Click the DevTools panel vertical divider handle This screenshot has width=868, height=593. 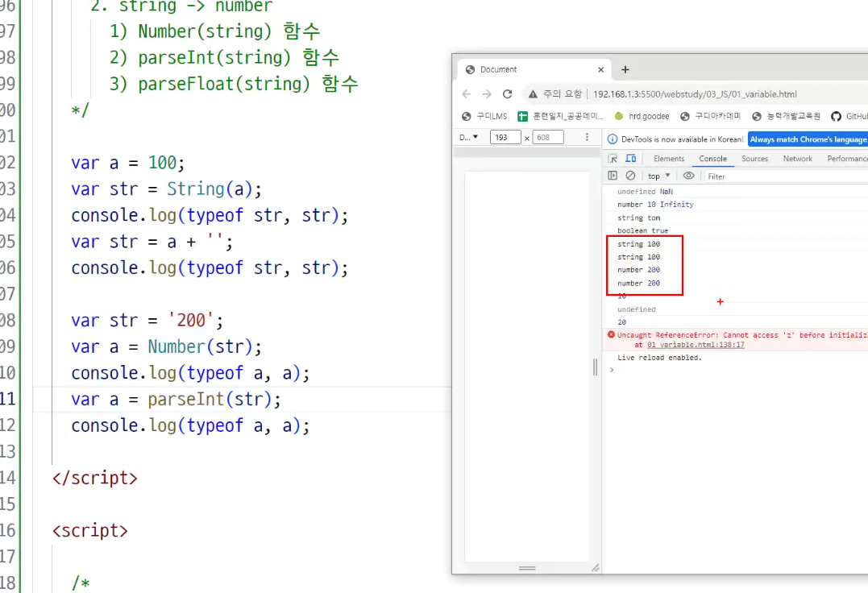tap(595, 367)
